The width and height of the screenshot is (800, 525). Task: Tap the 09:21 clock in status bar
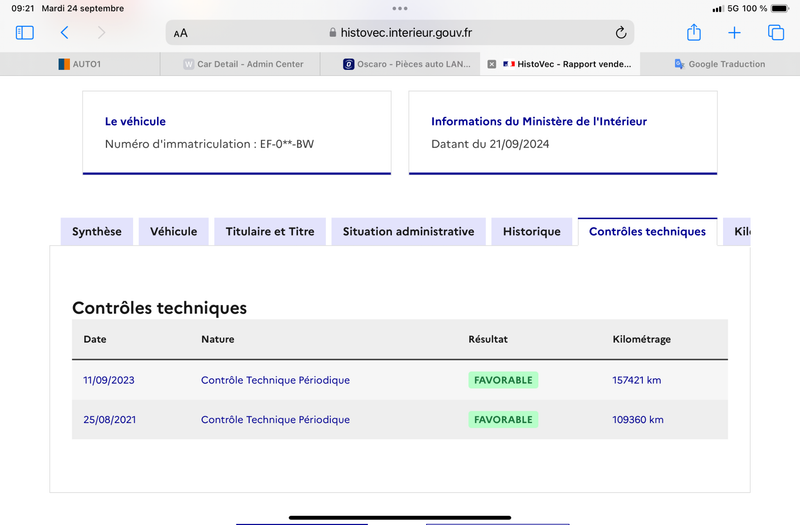(23, 8)
